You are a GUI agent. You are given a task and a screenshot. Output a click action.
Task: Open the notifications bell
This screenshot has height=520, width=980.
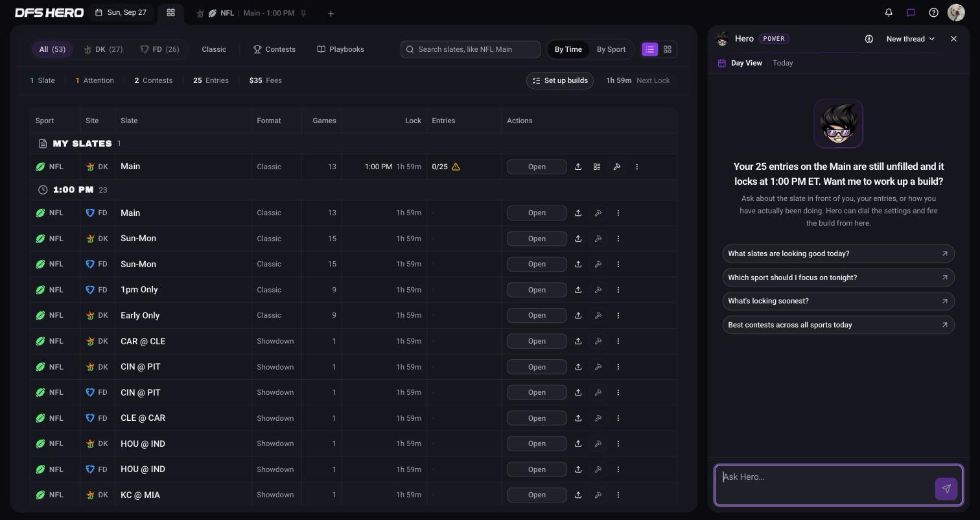pos(889,12)
